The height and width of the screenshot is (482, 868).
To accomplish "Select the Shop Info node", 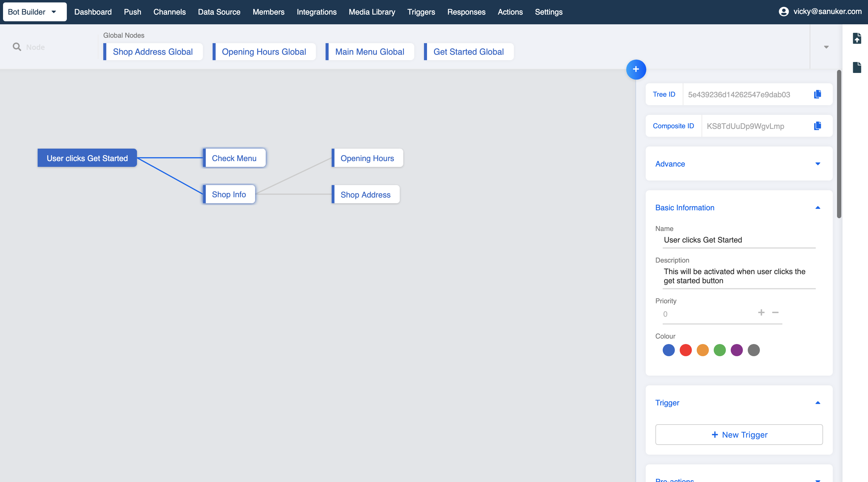I will 229,195.
